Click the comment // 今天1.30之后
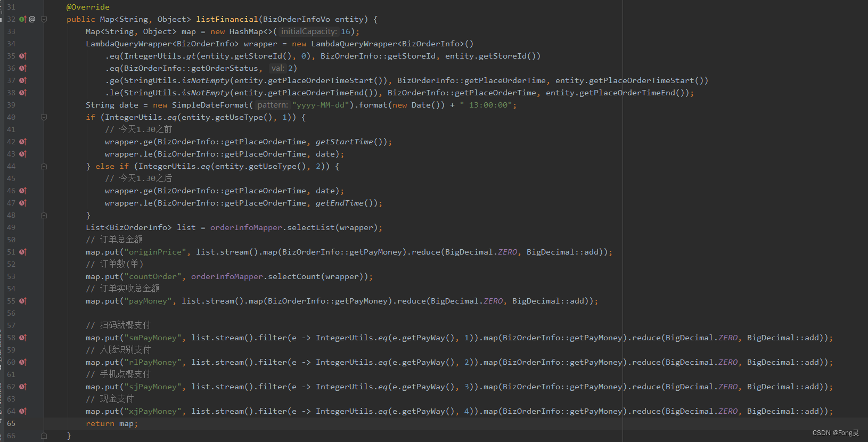Image resolution: width=868 pixels, height=442 pixels. point(138,178)
